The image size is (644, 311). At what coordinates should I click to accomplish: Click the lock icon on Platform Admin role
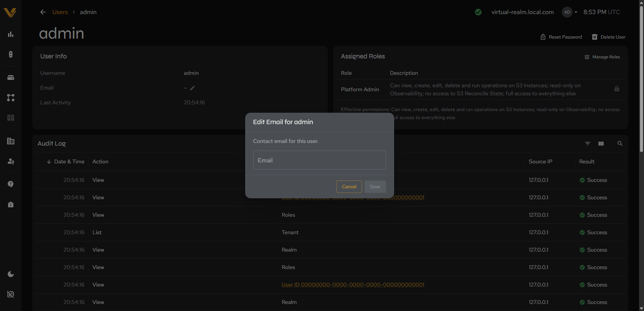point(616,89)
